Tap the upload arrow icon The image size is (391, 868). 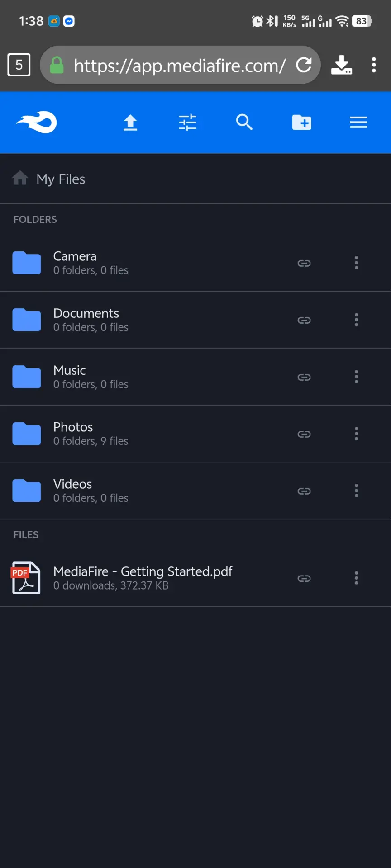pyautogui.click(x=130, y=123)
